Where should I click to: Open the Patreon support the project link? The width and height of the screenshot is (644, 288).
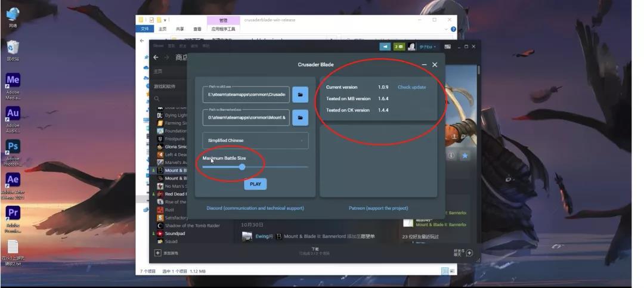[378, 208]
